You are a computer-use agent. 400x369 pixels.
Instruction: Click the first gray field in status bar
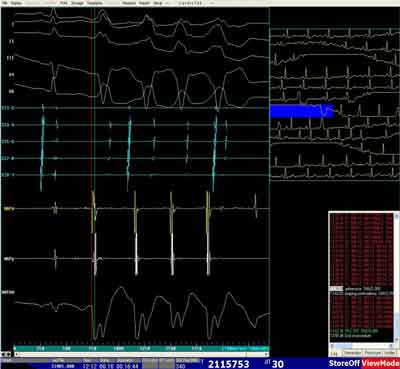pos(150,364)
